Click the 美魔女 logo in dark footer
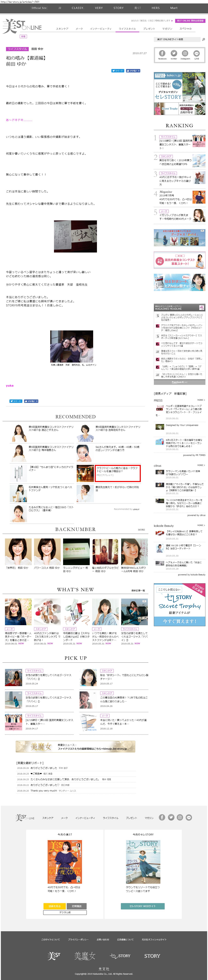This screenshot has width=208, height=980. click(85, 956)
